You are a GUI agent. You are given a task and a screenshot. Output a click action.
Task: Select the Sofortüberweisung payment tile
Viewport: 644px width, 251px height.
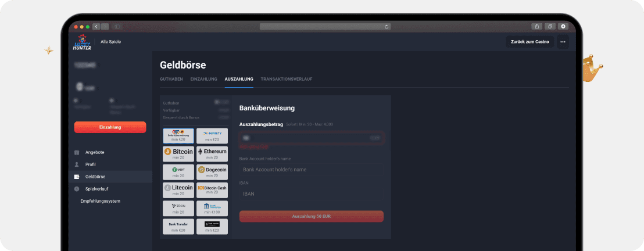(178, 136)
